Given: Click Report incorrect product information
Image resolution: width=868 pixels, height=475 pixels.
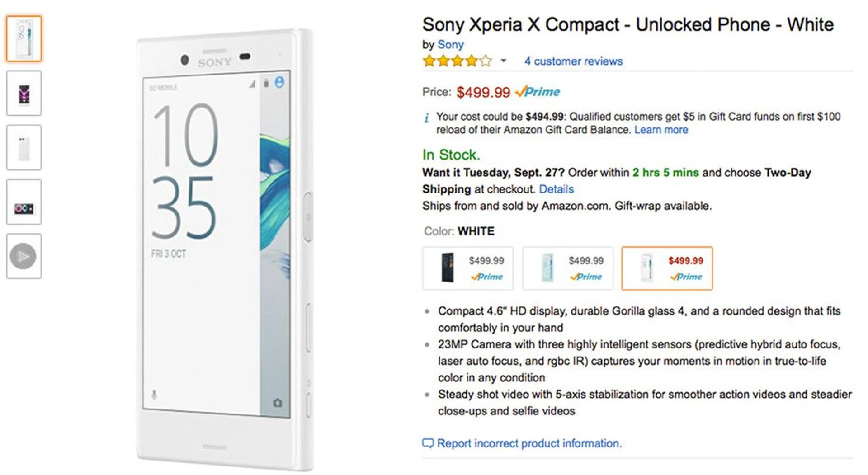Looking at the screenshot, I should pos(529,443).
